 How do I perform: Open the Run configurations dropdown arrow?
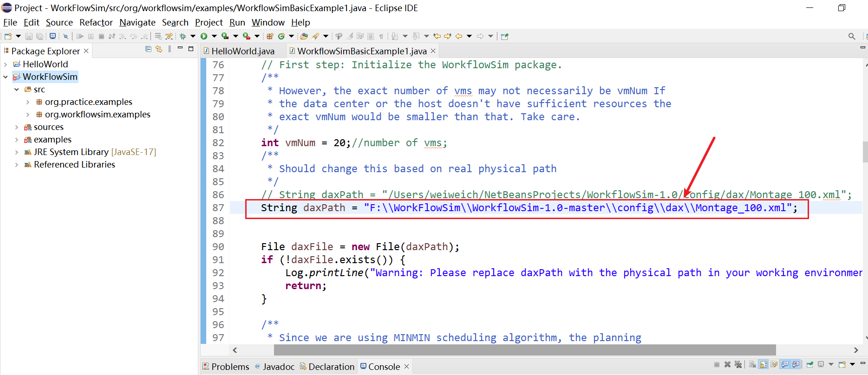pyautogui.click(x=214, y=36)
